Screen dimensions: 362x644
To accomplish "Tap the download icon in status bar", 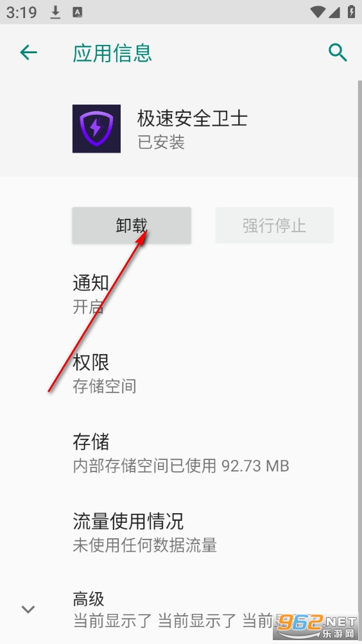I will coord(55,12).
